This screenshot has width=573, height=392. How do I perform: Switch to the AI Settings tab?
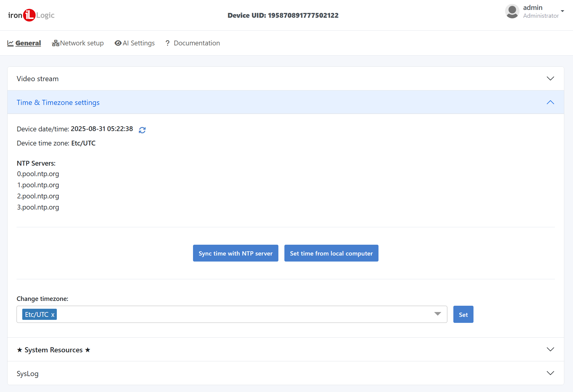click(x=139, y=43)
